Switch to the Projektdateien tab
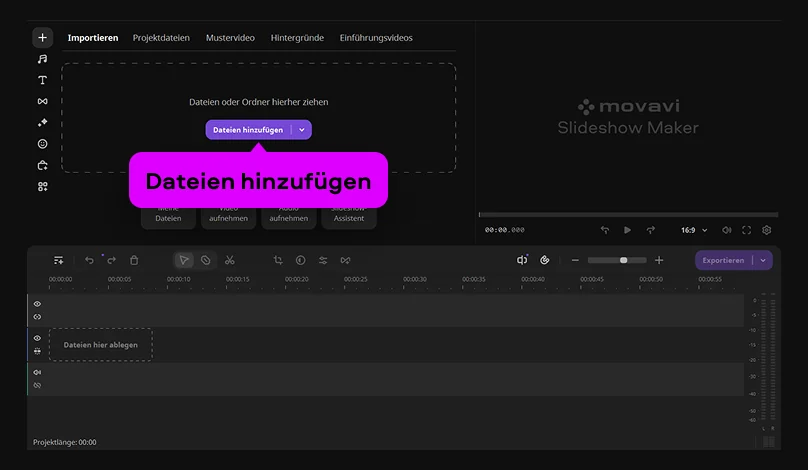This screenshot has width=808, height=470. [x=161, y=38]
